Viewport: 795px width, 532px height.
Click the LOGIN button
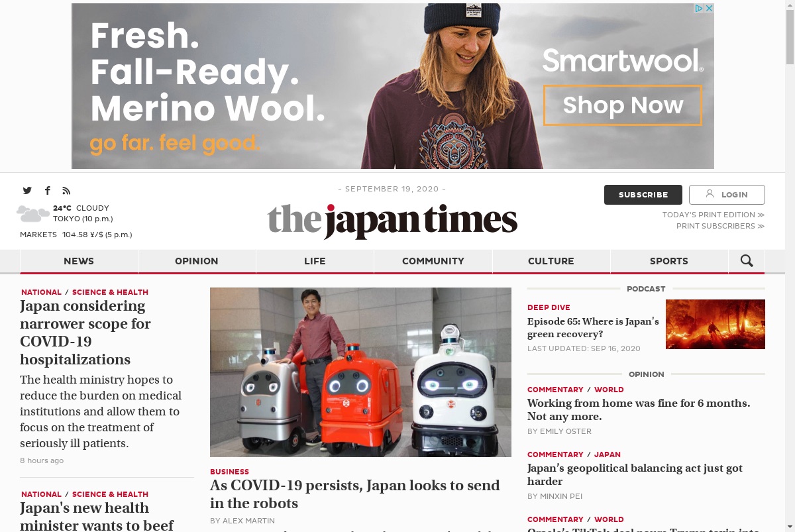[727, 195]
